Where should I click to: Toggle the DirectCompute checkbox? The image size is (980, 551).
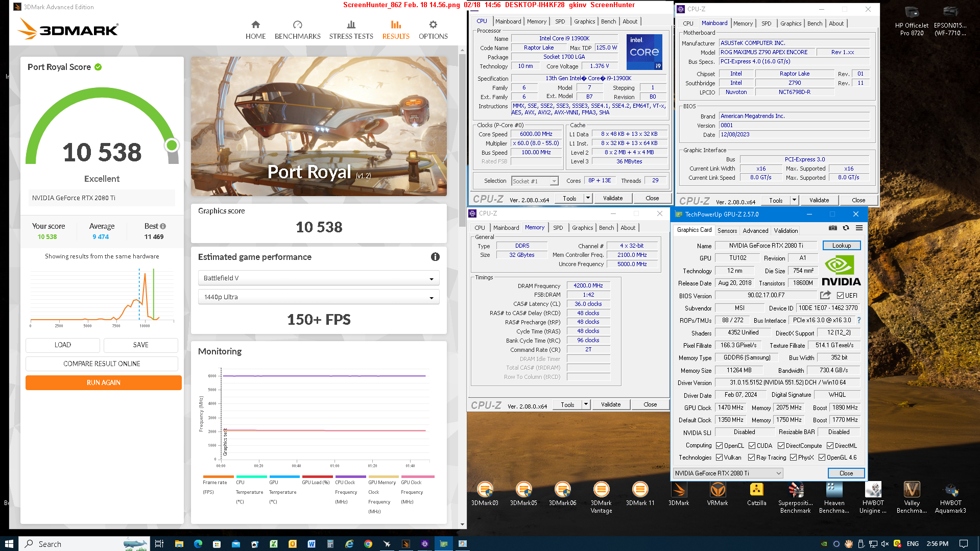pyautogui.click(x=781, y=446)
